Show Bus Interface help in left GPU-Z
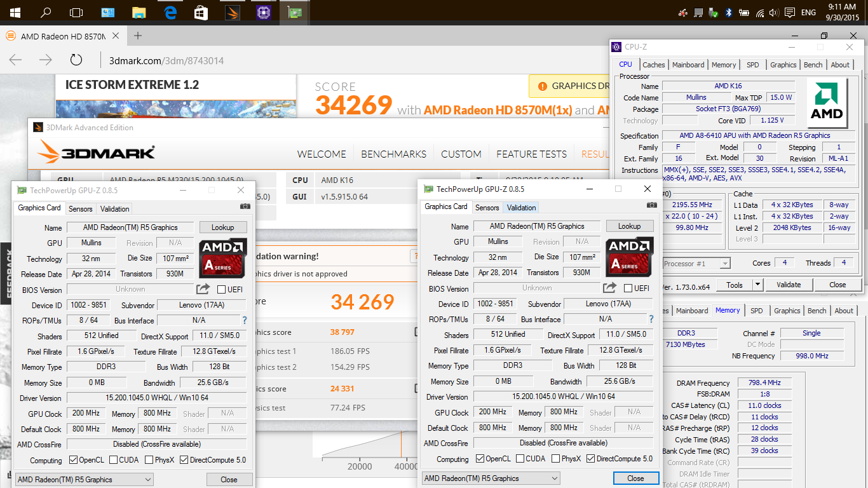 point(245,321)
